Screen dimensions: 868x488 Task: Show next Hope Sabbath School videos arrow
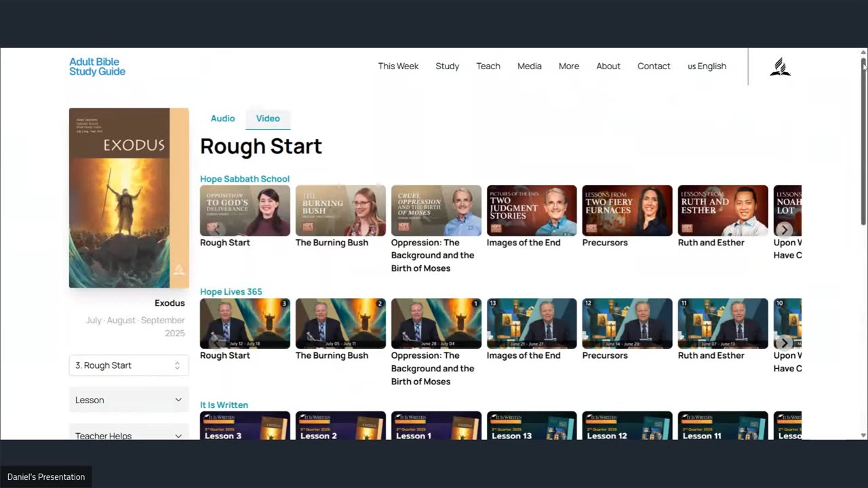[785, 229]
